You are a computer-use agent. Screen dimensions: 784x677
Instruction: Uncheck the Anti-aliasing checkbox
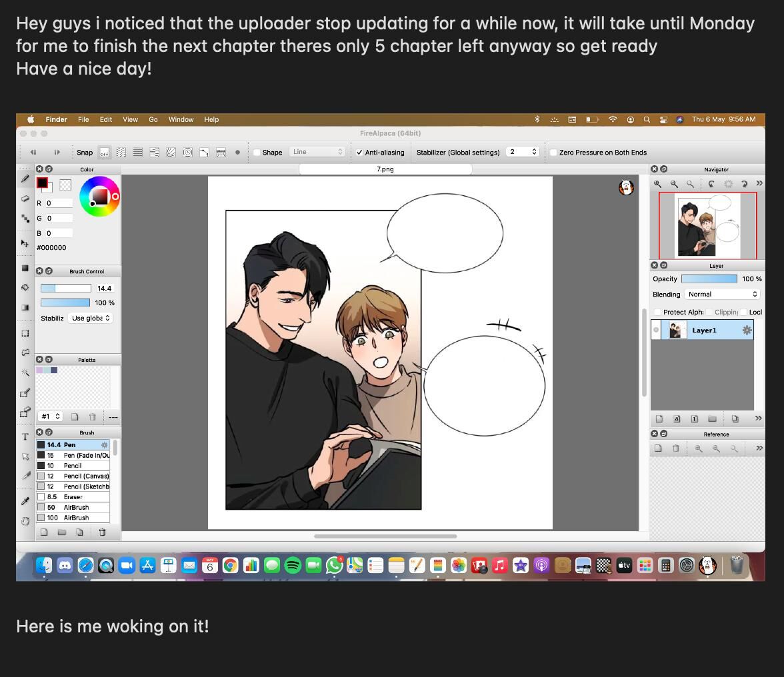tap(359, 153)
